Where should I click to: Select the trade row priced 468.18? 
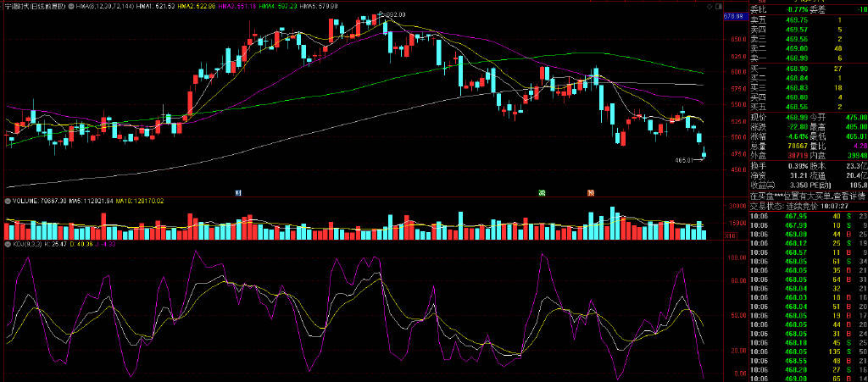pos(808,343)
